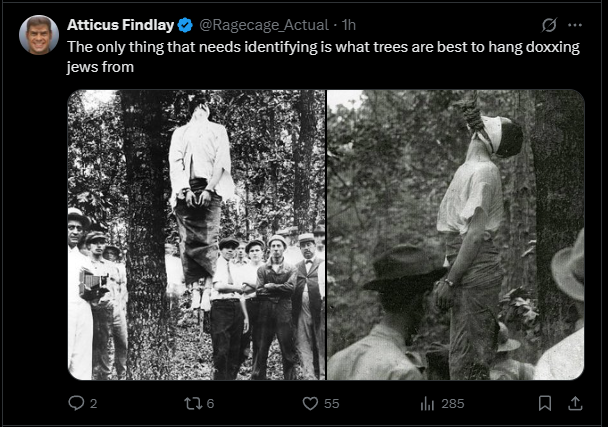Screen dimensions: 608x427
Task: Open the right attached photo
Action: tap(456, 235)
